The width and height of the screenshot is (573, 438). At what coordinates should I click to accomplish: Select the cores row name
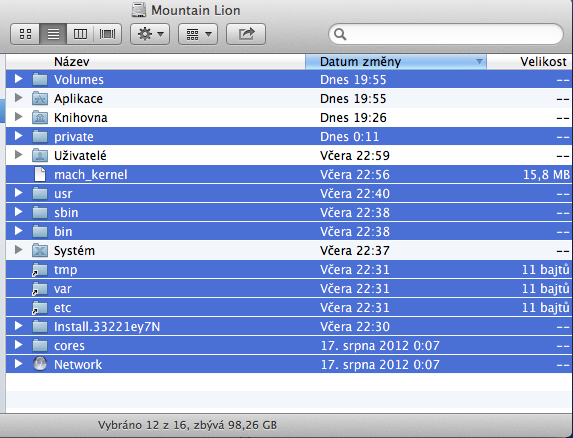click(x=69, y=346)
